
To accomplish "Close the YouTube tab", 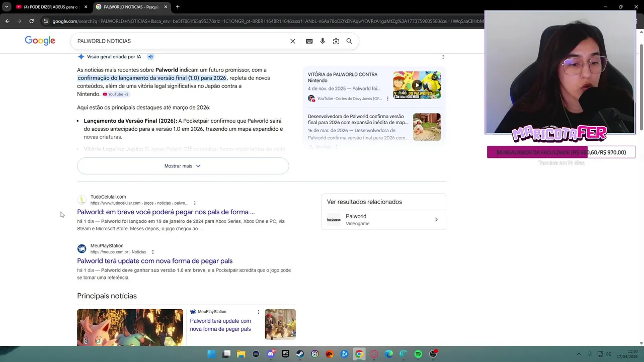I will tap(86, 7).
